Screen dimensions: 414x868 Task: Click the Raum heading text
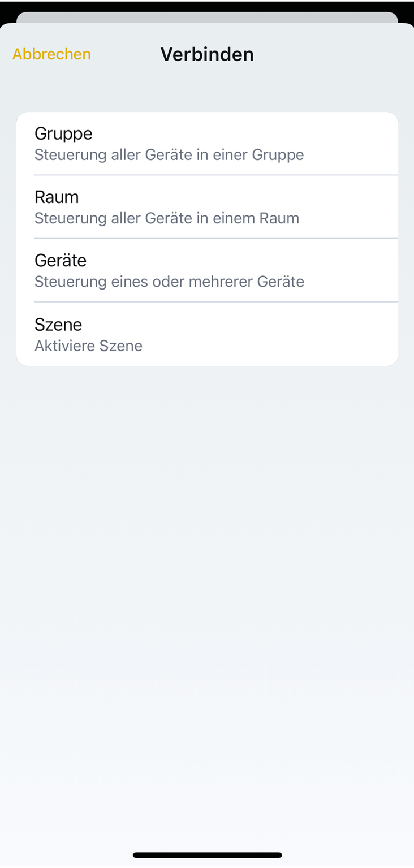tap(57, 197)
